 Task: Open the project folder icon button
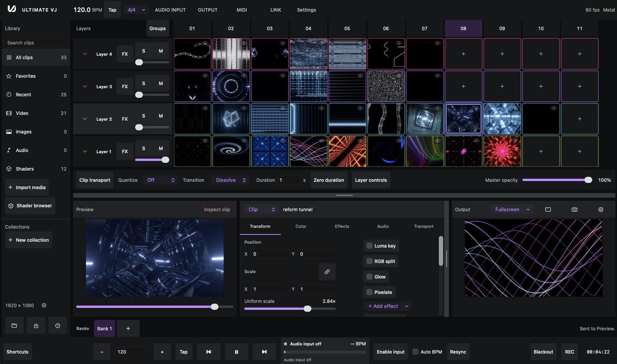pos(14,326)
